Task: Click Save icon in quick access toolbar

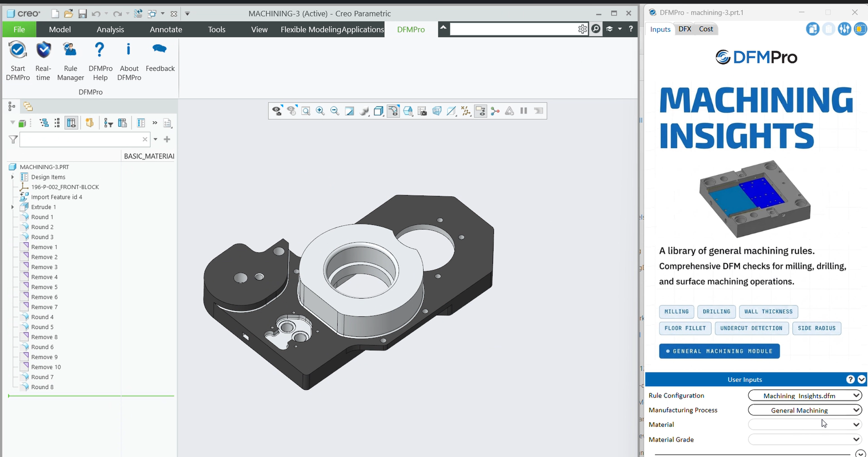Action: click(82, 14)
